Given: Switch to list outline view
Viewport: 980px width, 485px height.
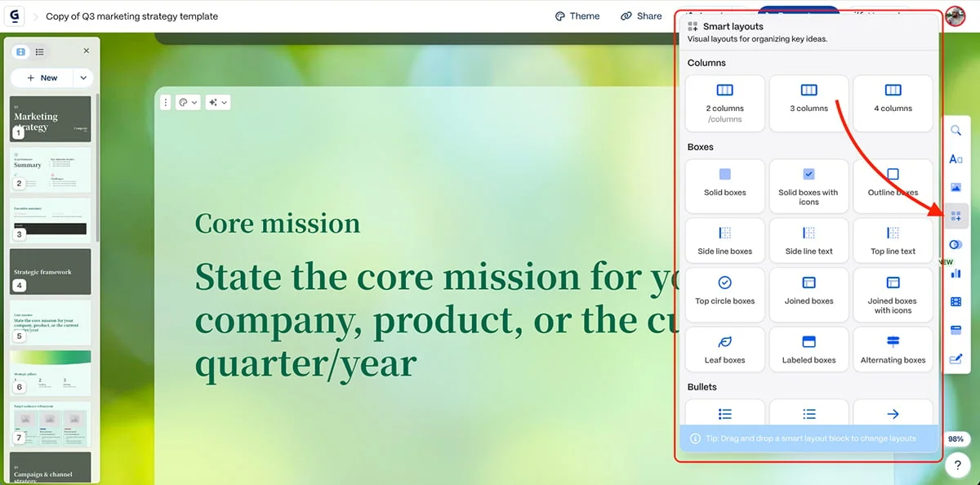Looking at the screenshot, I should 38,51.
